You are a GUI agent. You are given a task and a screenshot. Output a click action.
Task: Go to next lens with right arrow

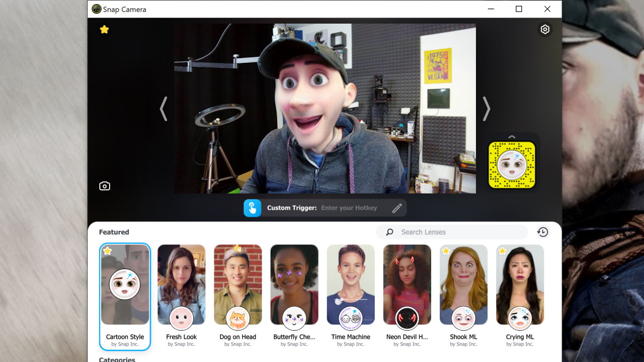click(486, 109)
